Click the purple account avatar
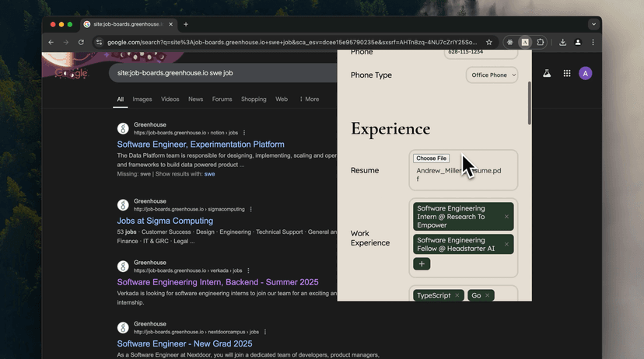Screen dimensions: 644x359 click(x=586, y=73)
